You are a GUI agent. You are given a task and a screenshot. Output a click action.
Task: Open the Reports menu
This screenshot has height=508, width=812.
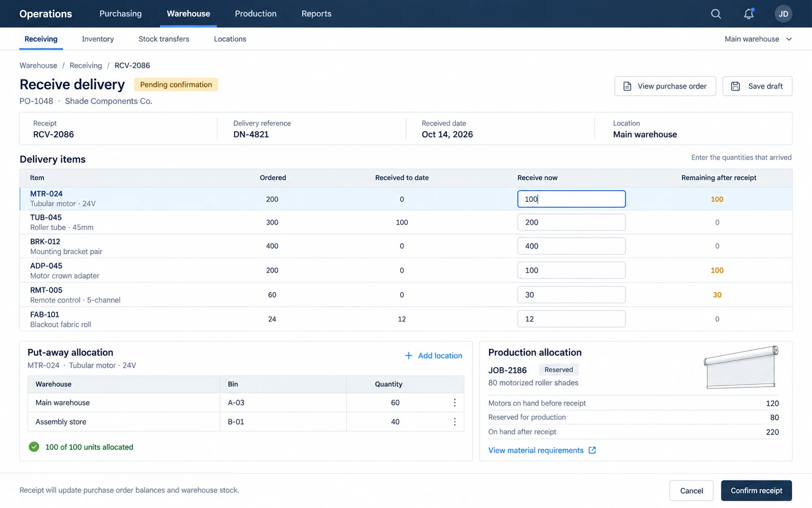(x=316, y=14)
